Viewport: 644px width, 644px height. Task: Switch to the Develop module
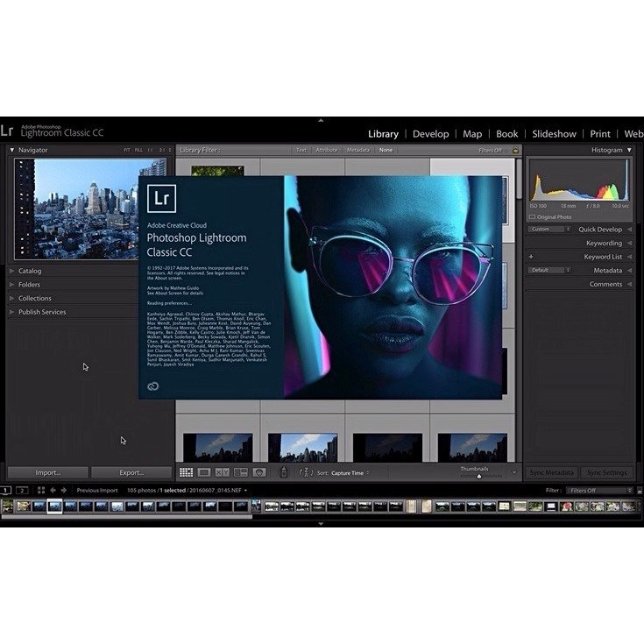coord(431,134)
